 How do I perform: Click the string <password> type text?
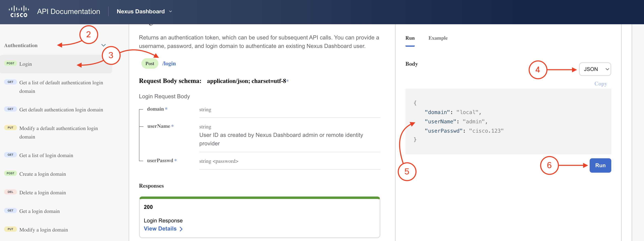[x=219, y=161]
